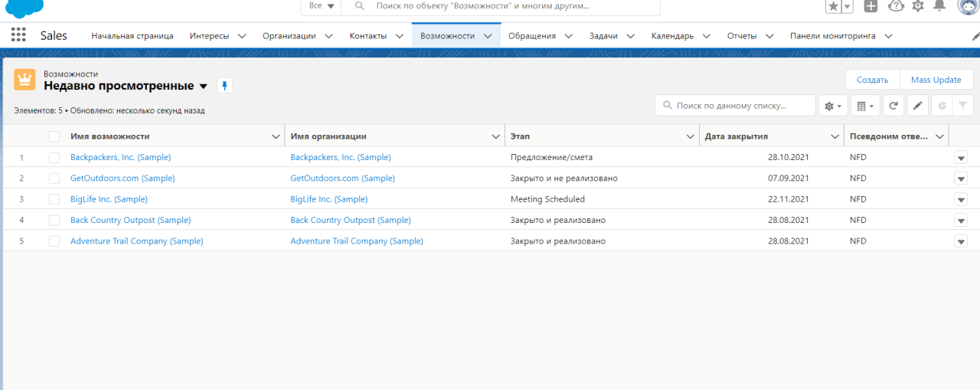Edit list inline with pencil button

click(918, 106)
